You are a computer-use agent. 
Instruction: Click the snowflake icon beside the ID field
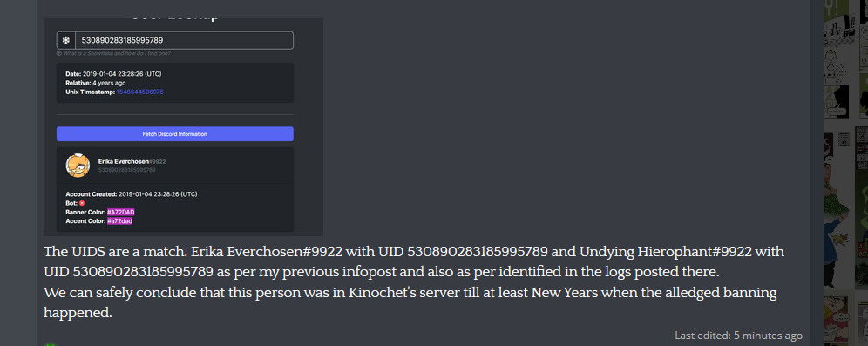[x=66, y=40]
